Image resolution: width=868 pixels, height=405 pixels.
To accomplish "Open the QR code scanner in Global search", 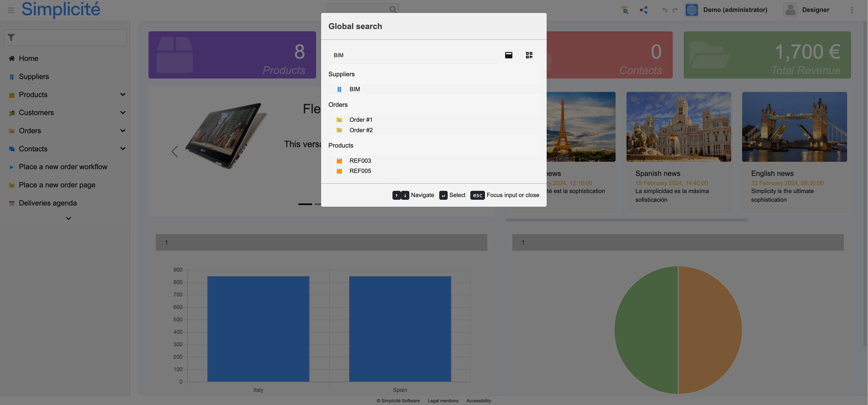I will (x=529, y=55).
